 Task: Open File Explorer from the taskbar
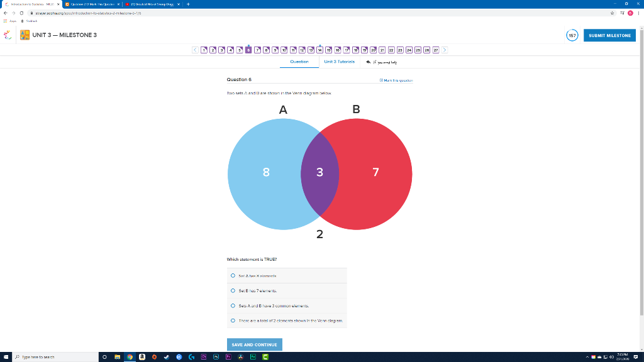tap(118, 357)
